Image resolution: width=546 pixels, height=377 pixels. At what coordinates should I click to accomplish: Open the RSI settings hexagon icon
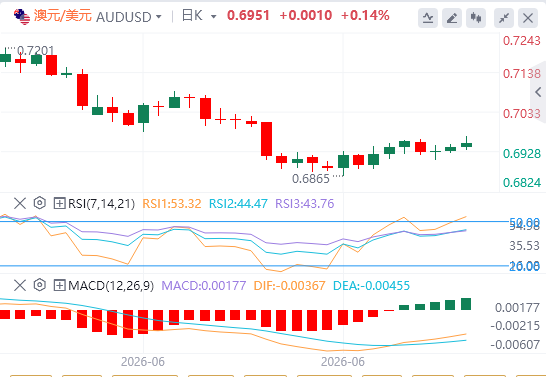point(40,203)
